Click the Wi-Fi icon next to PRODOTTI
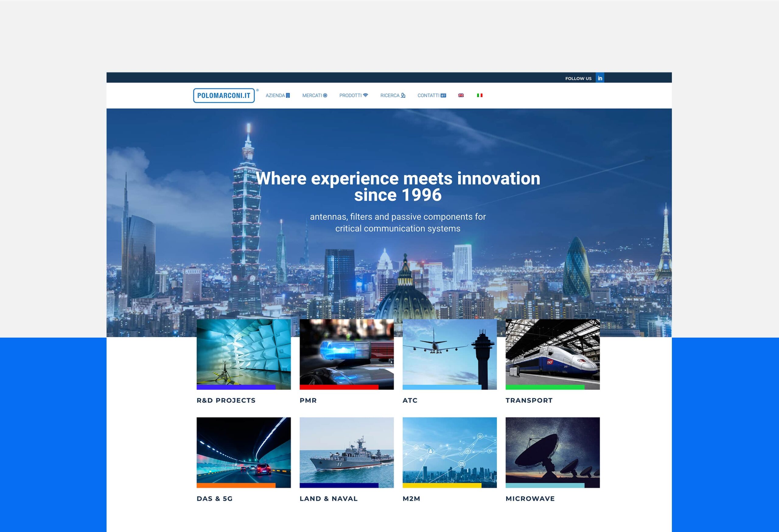The width and height of the screenshot is (779, 532). pos(365,96)
